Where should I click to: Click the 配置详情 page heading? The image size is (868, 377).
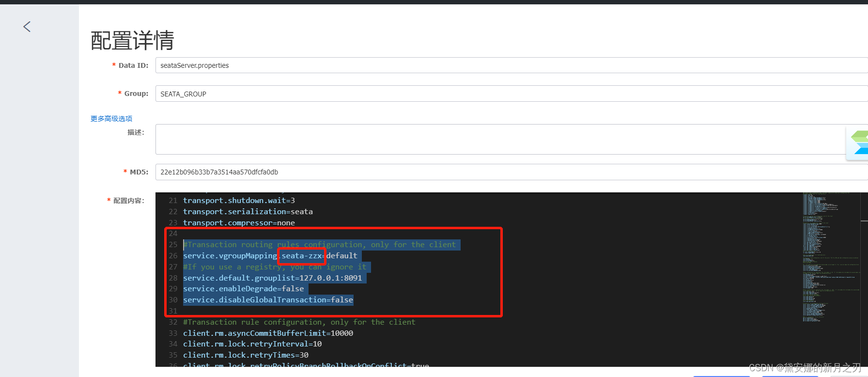click(132, 40)
